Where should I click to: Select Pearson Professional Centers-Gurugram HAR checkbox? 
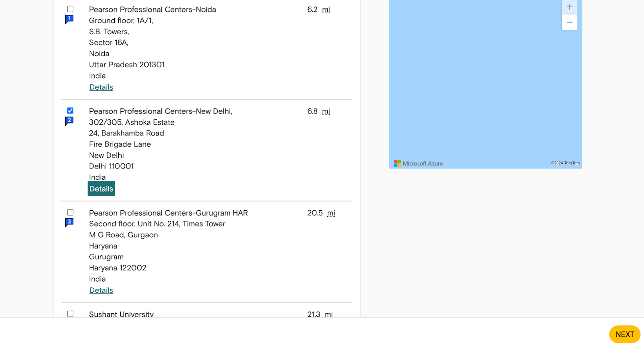point(70,212)
